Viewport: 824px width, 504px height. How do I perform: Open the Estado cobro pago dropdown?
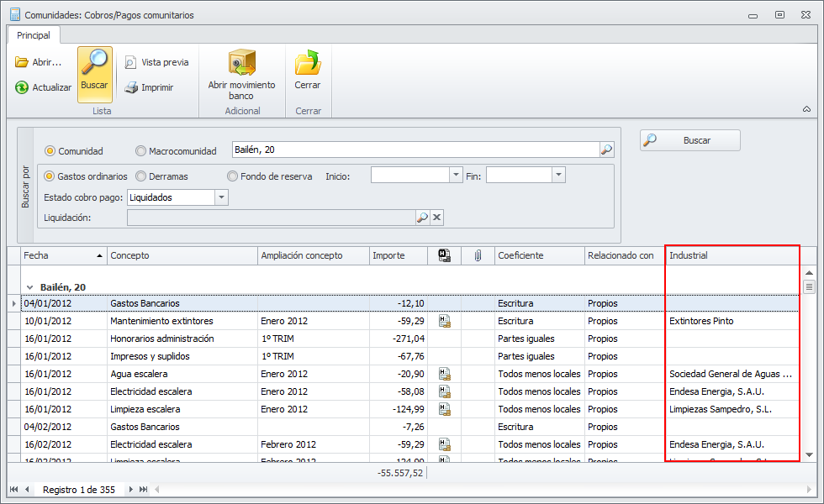(x=221, y=197)
